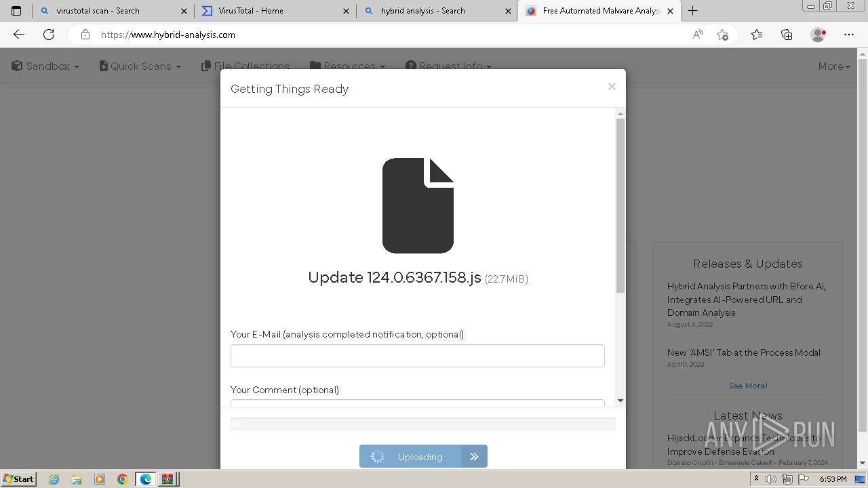
Task: Open a new browser tab
Action: point(692,11)
